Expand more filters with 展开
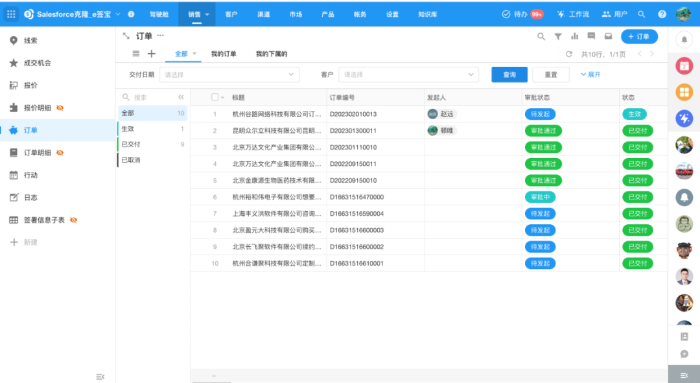700x383 pixels. click(x=591, y=74)
